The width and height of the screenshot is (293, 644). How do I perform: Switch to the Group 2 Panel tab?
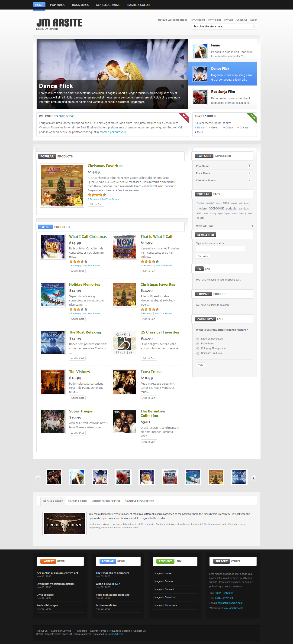(78, 501)
